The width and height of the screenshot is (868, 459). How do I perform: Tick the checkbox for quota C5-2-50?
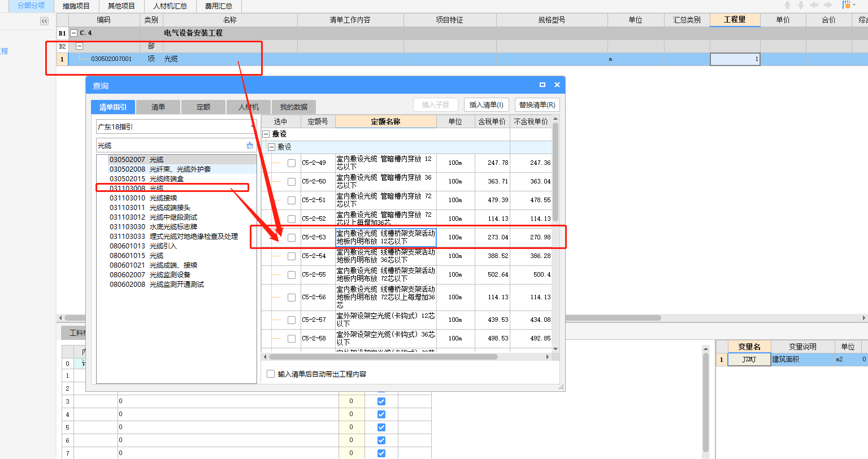coord(292,182)
